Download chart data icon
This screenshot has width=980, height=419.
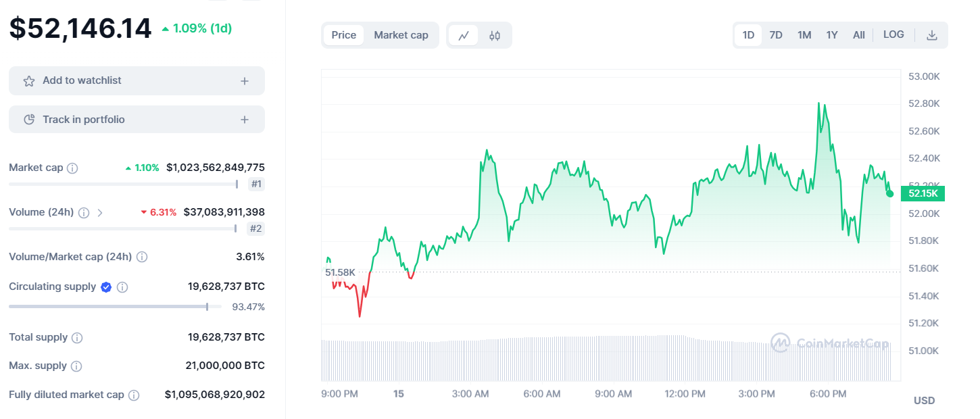pos(932,35)
